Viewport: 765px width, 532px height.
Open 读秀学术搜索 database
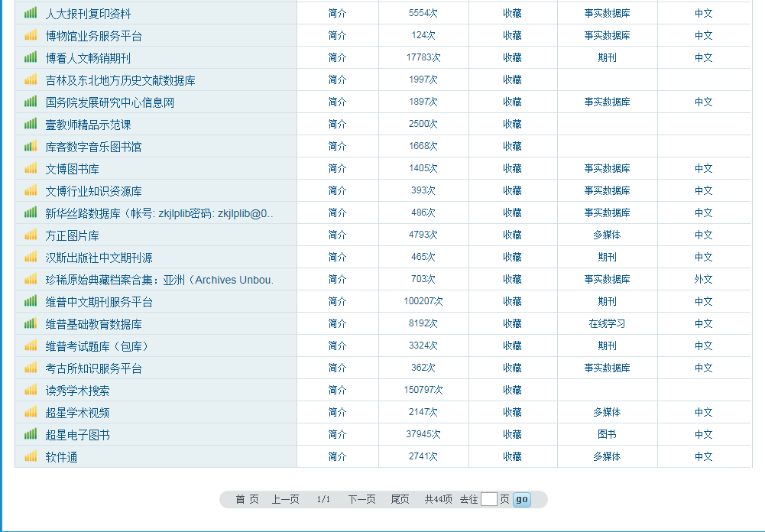78,391
